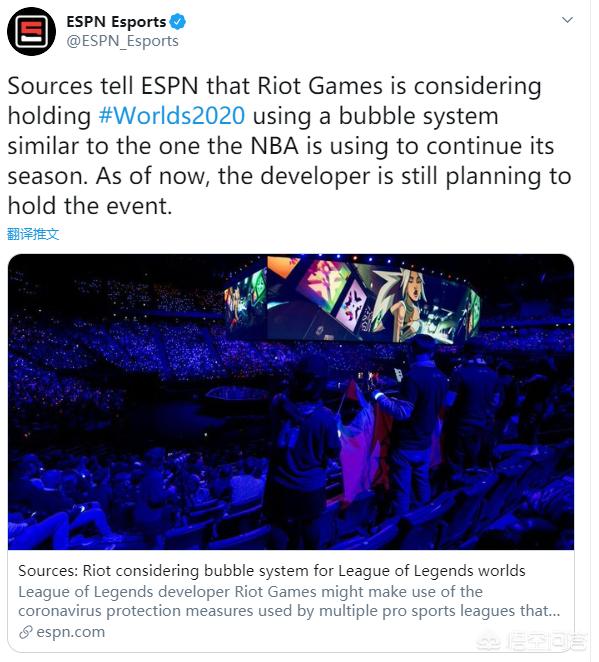
Task: Click 翻译推文 to translate the tweet
Action: pos(33,234)
